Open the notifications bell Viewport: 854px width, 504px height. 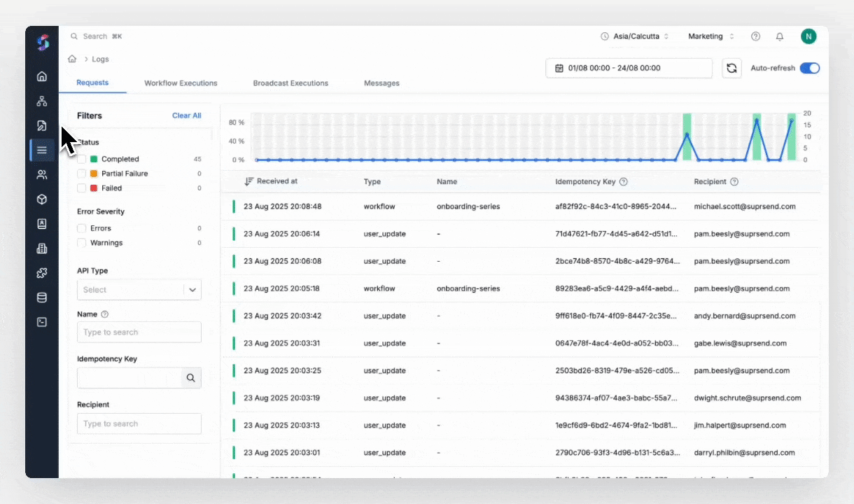pyautogui.click(x=780, y=36)
